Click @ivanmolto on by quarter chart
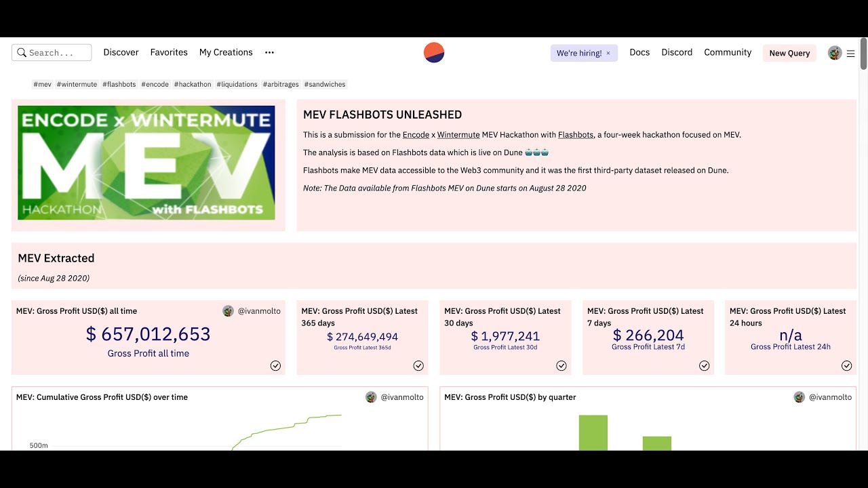 tap(831, 397)
